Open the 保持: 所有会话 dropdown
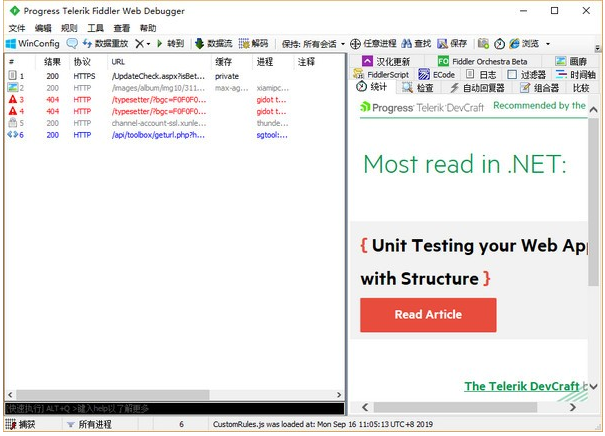 point(313,44)
